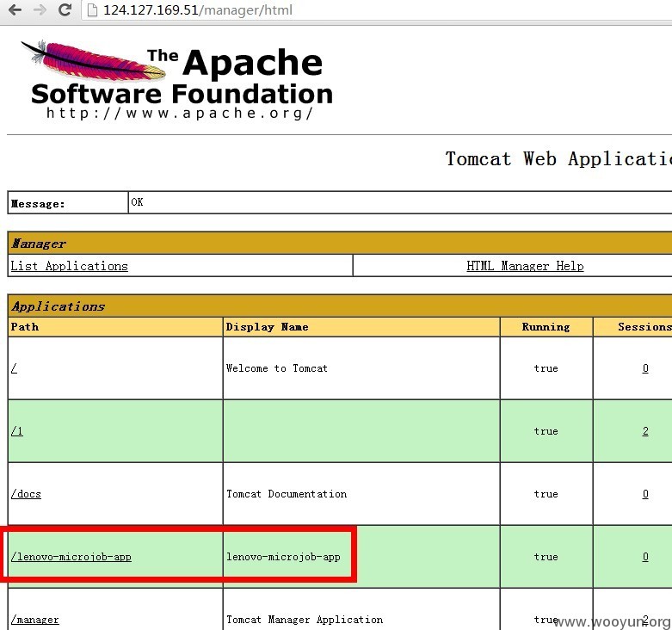
Task: Click the "Tomcat Documentation" display name
Action: [x=287, y=494]
